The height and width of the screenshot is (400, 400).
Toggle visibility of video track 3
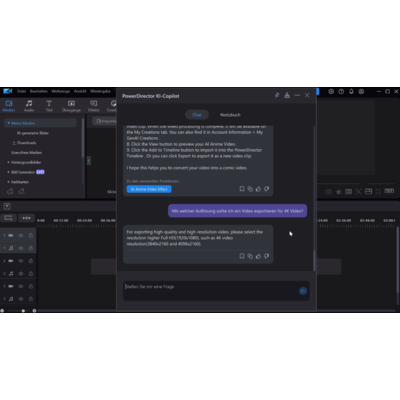[x=21, y=286]
